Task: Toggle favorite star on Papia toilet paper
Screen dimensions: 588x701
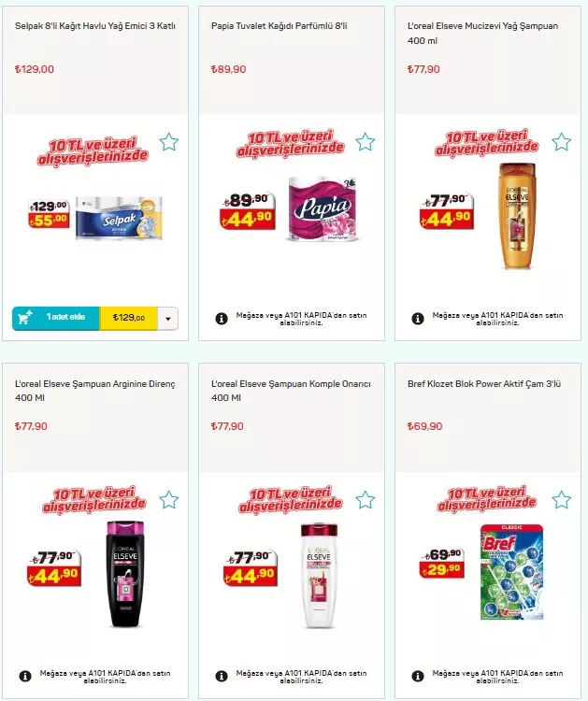Action: (366, 142)
